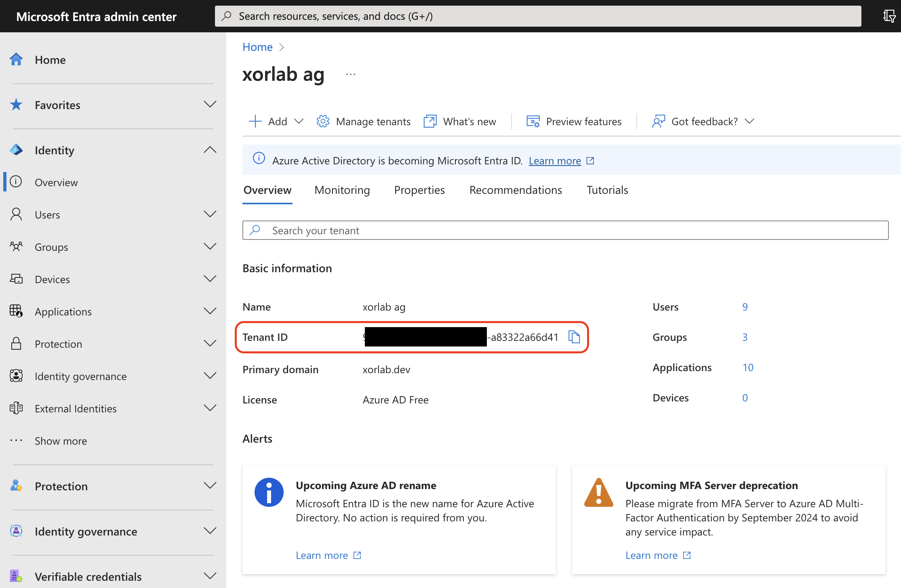
Task: Open the Applications count link 10
Action: pyautogui.click(x=748, y=367)
